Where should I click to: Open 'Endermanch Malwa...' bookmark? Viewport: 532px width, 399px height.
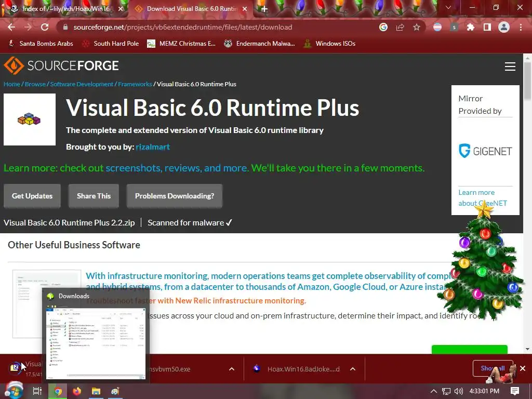click(x=260, y=44)
